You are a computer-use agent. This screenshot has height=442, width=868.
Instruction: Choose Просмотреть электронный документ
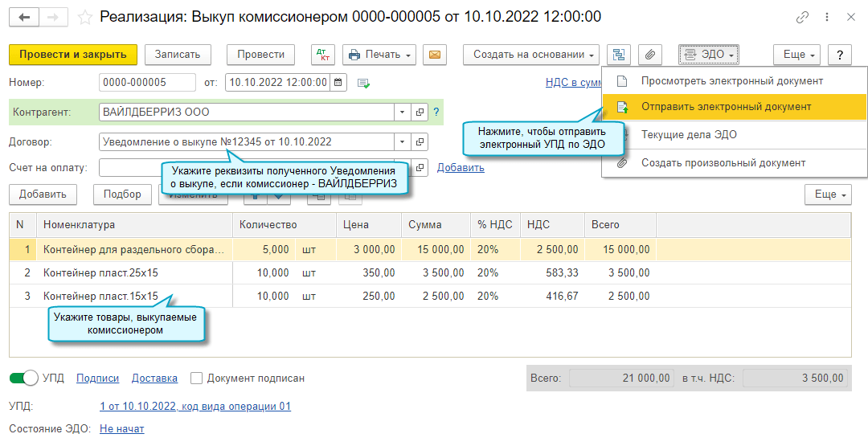pos(731,81)
